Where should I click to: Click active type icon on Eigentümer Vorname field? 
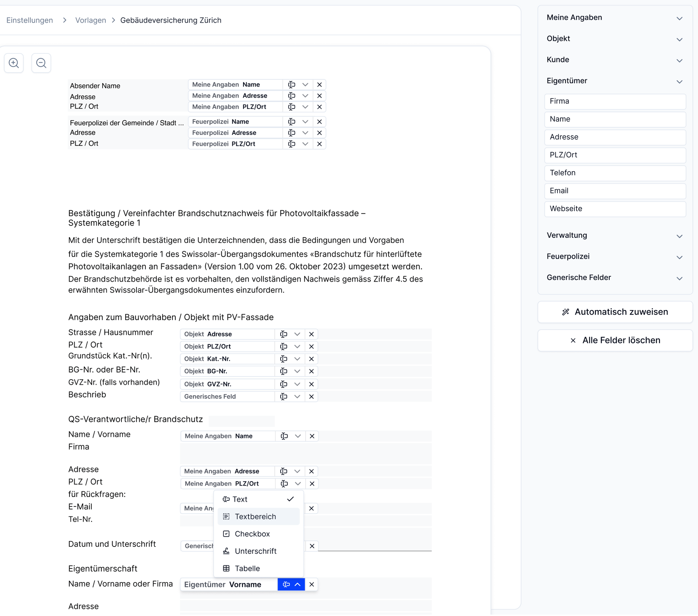286,585
